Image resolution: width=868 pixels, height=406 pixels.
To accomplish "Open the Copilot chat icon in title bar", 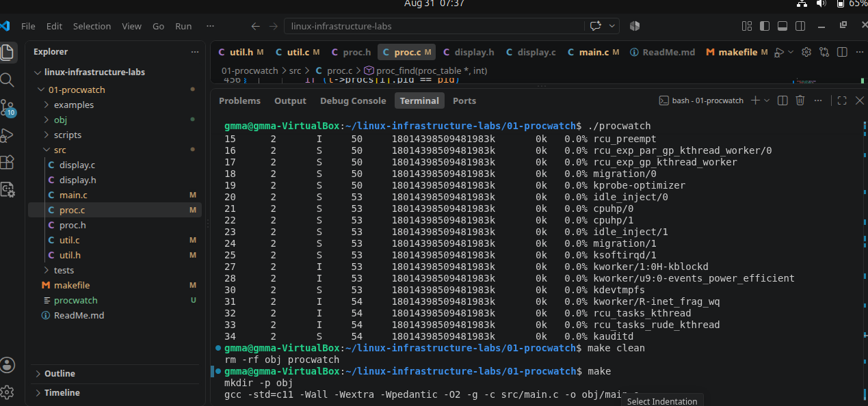I will pyautogui.click(x=595, y=26).
